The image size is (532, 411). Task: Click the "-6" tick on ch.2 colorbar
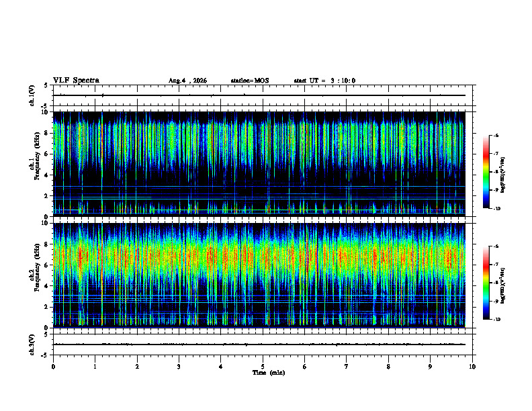pyautogui.click(x=496, y=246)
